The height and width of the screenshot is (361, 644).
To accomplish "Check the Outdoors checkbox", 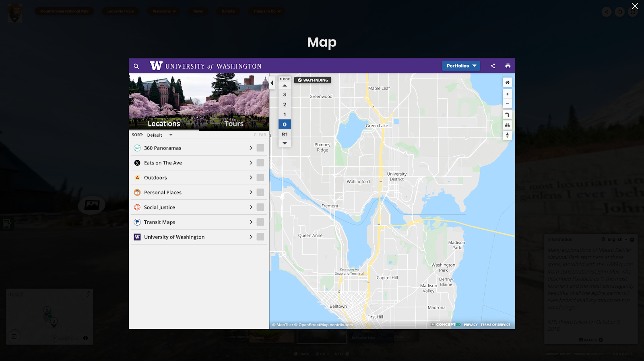I will (260, 178).
